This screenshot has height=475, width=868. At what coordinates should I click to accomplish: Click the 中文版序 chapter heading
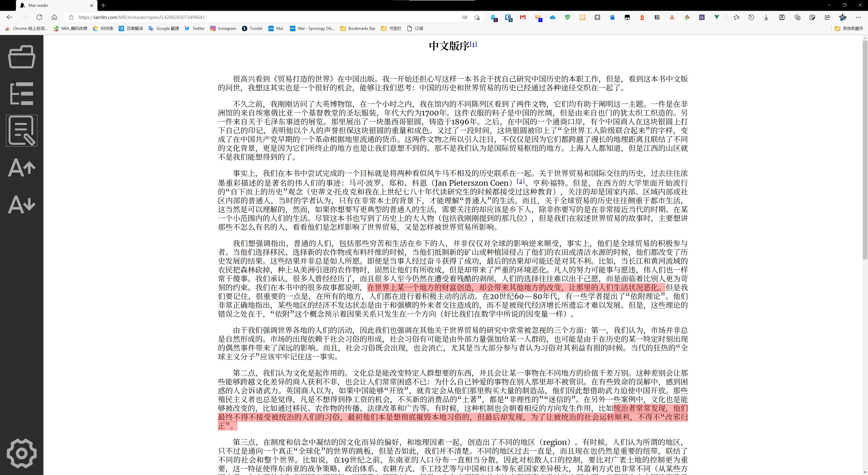click(x=449, y=46)
